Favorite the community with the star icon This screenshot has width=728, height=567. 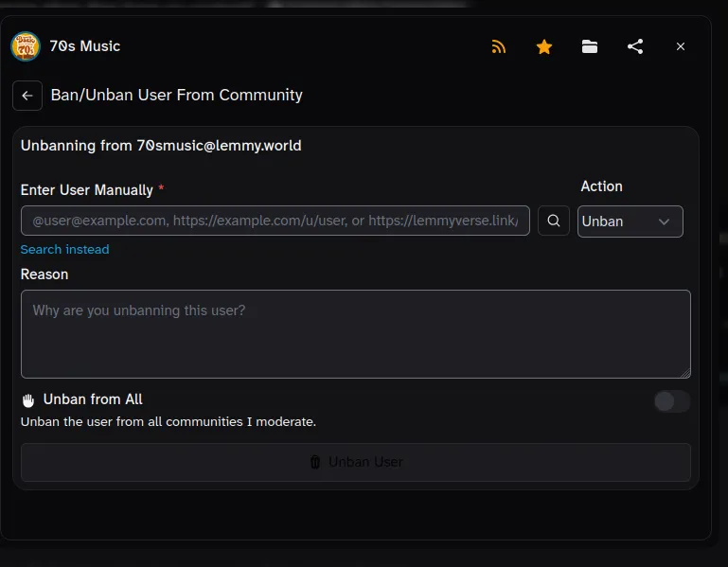coord(544,46)
